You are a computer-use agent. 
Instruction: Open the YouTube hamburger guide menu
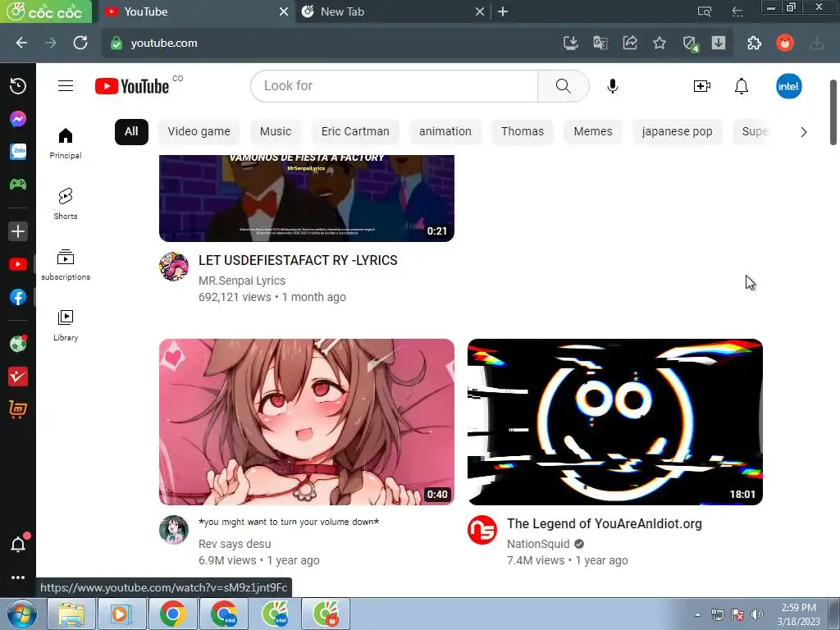click(x=66, y=85)
